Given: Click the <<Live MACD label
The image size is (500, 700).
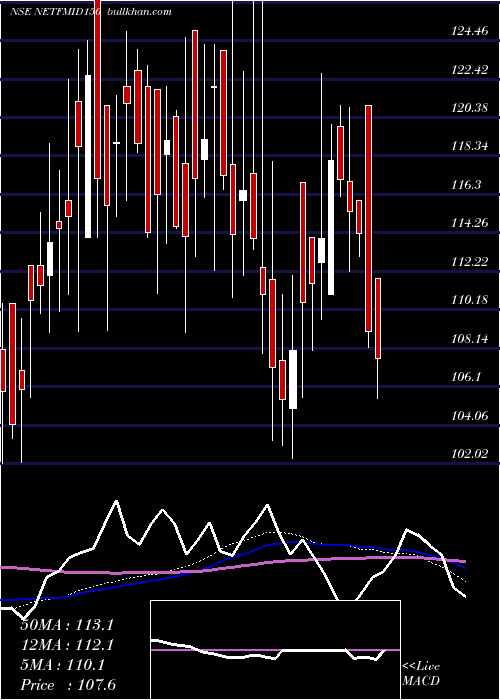Looking at the screenshot, I should point(421,674).
